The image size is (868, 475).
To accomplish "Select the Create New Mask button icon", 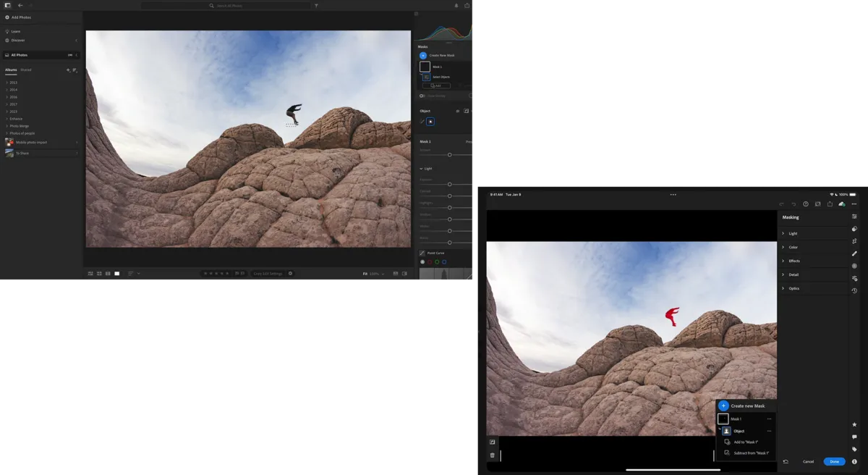I will [x=423, y=55].
